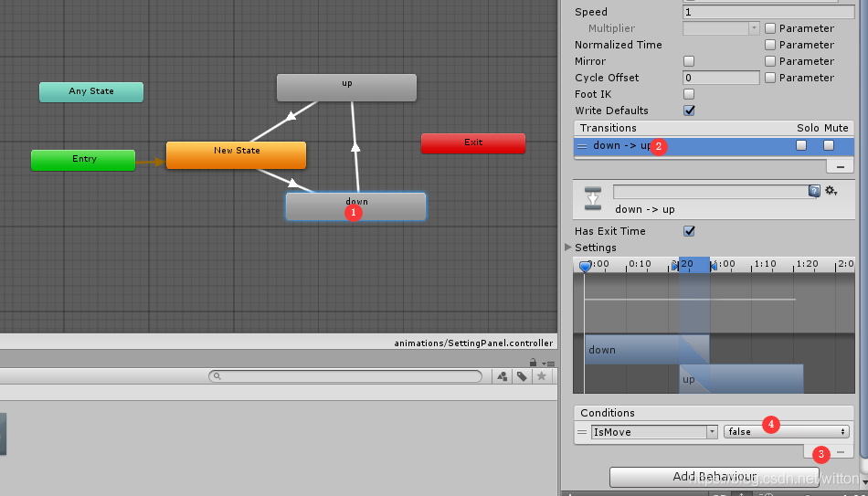Grab the IsMove condition reorder handle
Image resolution: width=868 pixels, height=496 pixels.
point(582,432)
